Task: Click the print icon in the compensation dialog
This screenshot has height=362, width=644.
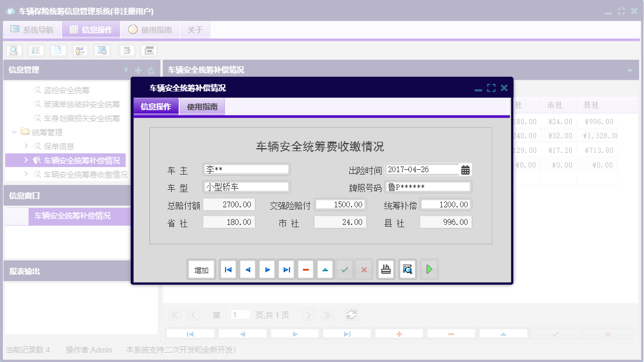Action: pos(386,269)
